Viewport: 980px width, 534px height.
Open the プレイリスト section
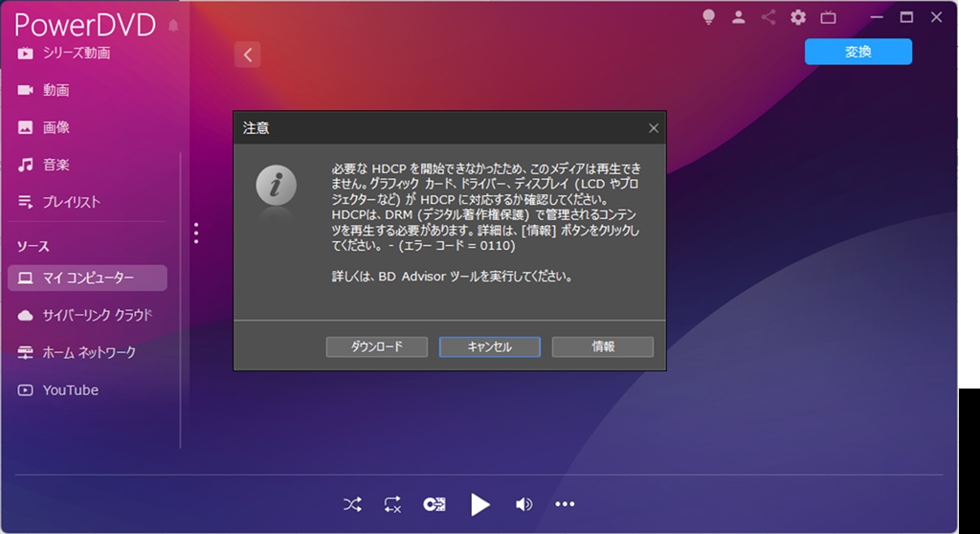click(71, 202)
